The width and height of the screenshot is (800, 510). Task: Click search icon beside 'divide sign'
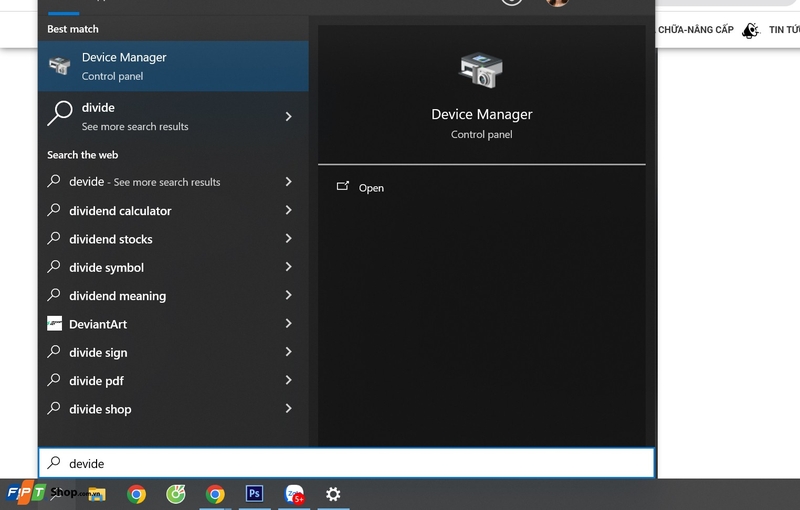54,351
